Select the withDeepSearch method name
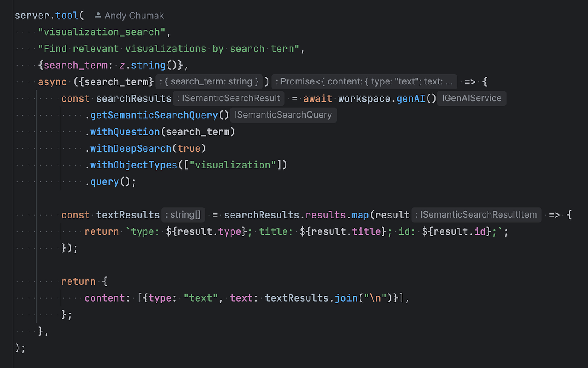 [x=130, y=148]
